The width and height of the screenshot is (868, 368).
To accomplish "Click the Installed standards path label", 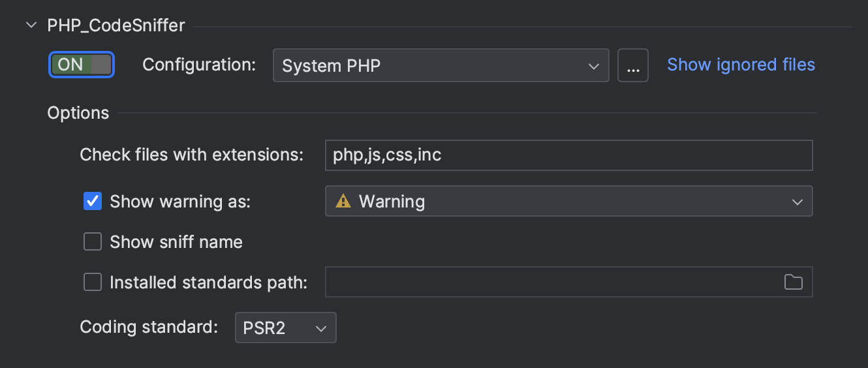I will (x=208, y=282).
